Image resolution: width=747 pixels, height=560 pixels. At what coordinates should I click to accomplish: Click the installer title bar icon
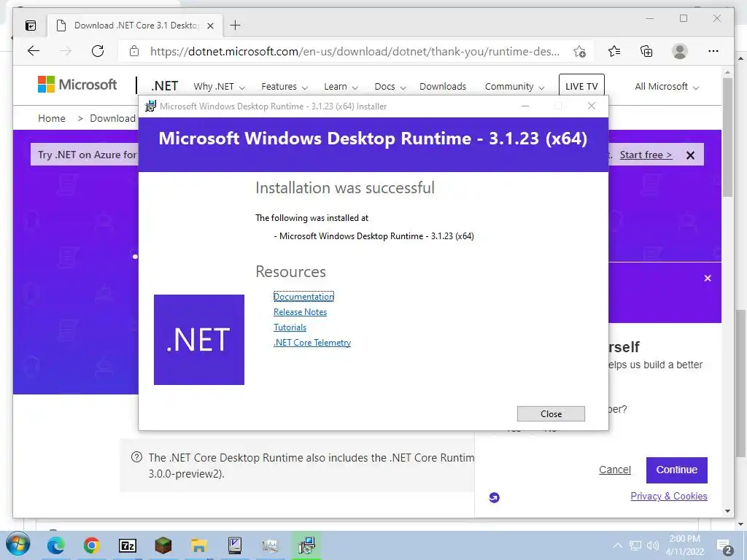(150, 106)
